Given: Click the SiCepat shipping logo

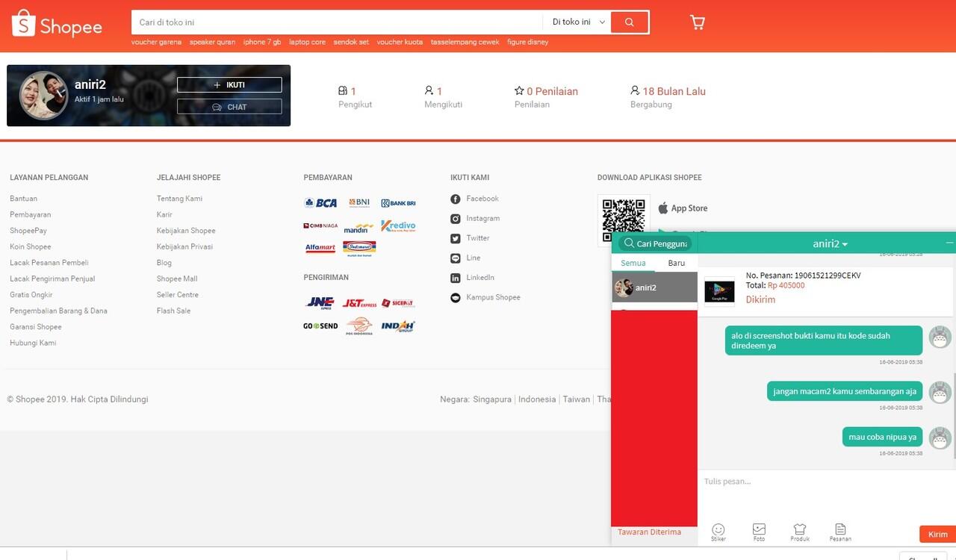Looking at the screenshot, I should pyautogui.click(x=398, y=303).
